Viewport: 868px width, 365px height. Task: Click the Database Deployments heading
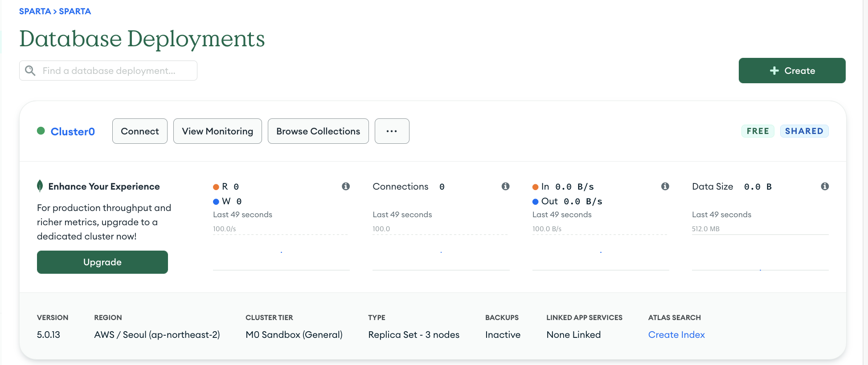142,39
